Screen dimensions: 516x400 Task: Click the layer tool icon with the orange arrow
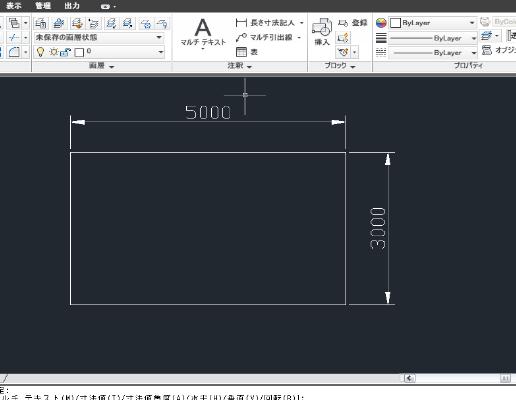77,23
